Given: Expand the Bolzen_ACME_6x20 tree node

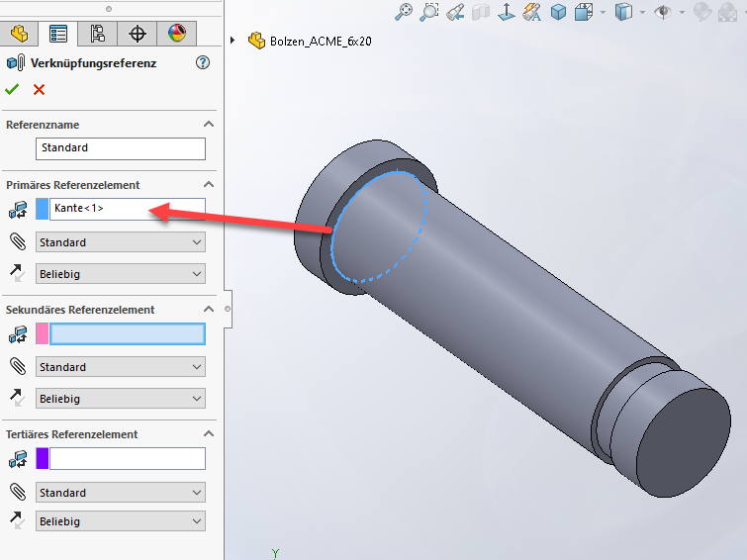Looking at the screenshot, I should (x=233, y=41).
